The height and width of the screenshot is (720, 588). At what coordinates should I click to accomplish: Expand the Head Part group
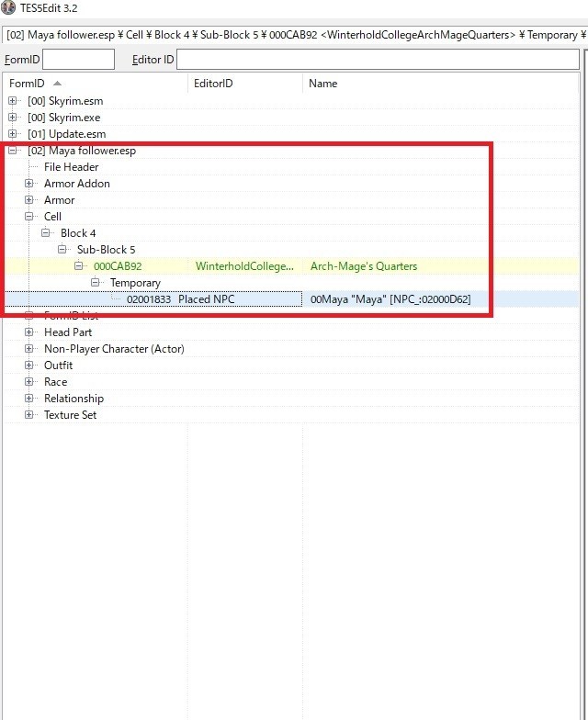(29, 332)
